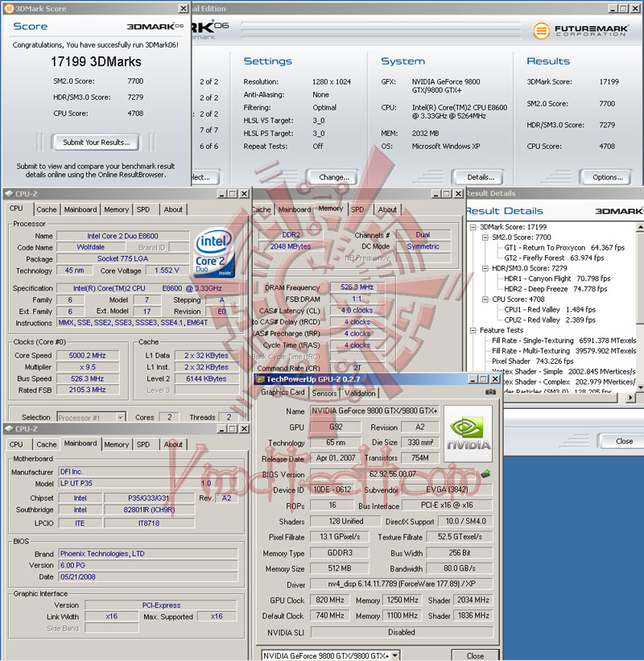Select CPU2 - Red Valley 2.389 fps row

click(550, 320)
